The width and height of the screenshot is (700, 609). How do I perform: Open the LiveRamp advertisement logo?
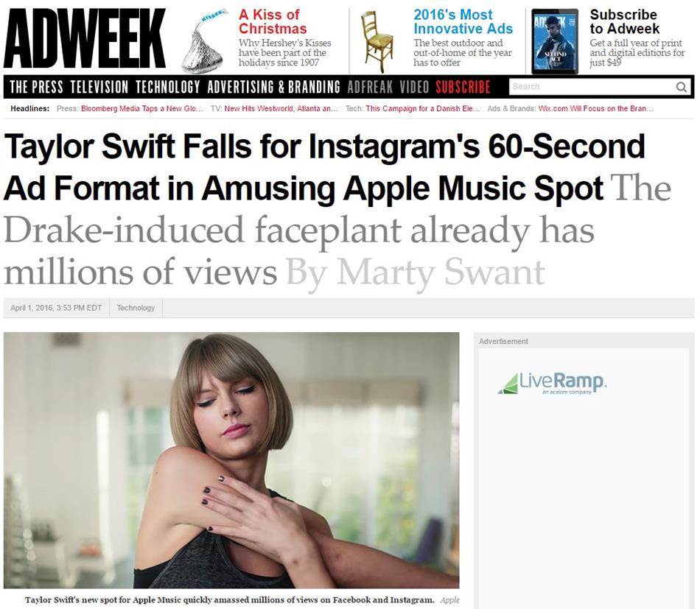pos(552,383)
